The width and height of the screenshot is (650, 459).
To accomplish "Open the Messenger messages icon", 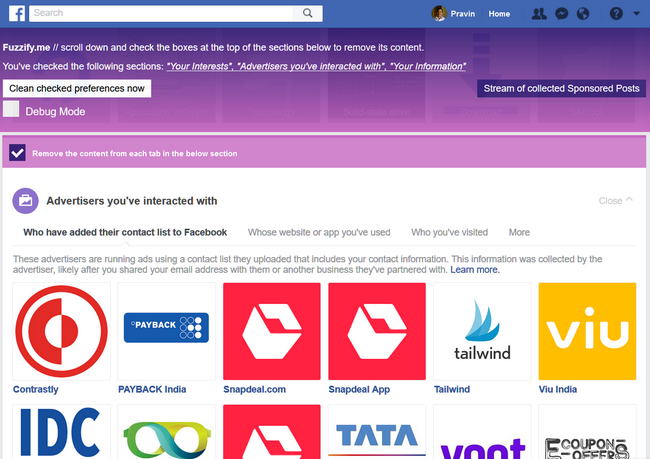I will tap(561, 14).
